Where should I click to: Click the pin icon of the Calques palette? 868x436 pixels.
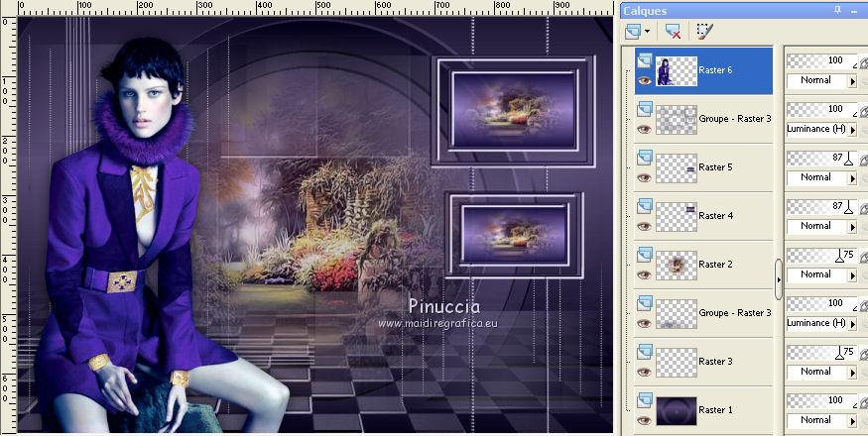(838, 10)
